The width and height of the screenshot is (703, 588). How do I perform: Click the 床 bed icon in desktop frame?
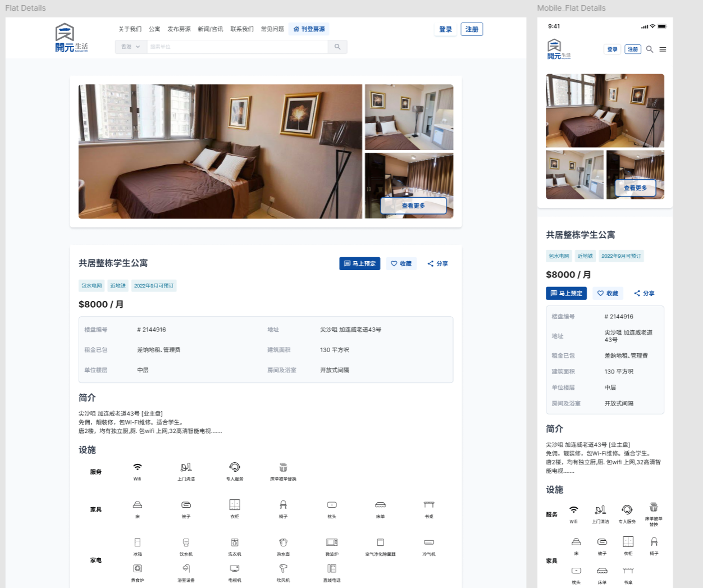pyautogui.click(x=138, y=504)
